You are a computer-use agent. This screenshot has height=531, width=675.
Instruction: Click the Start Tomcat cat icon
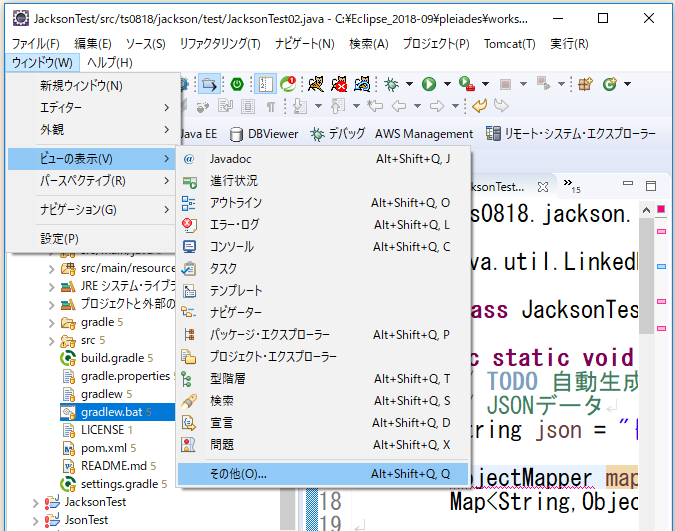pos(316,84)
